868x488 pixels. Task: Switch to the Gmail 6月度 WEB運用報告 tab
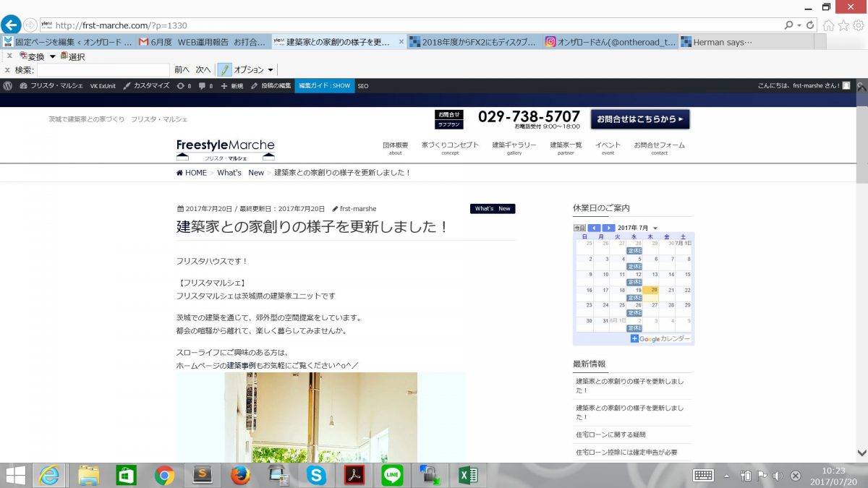204,42
